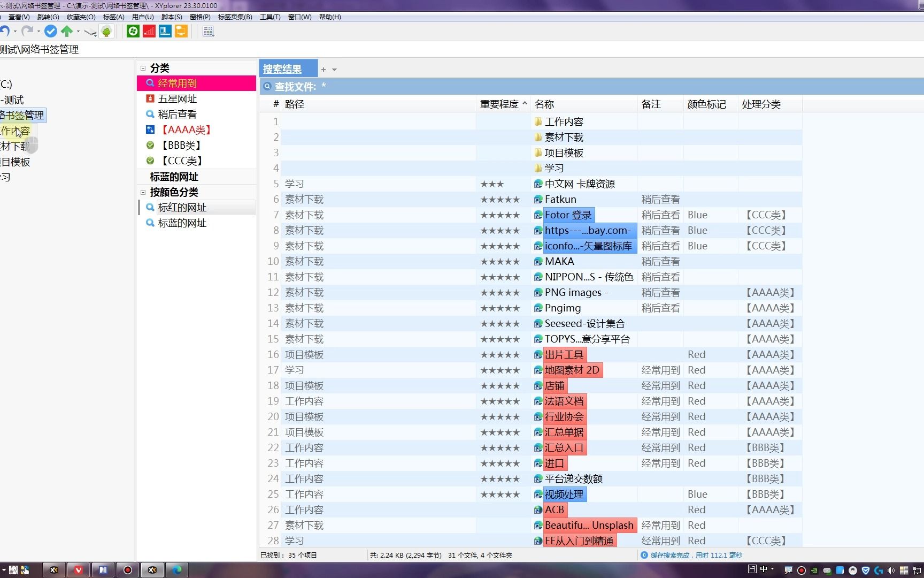Click the bold 标蓝的网址 category header
The image size is (924, 578).
pos(174,177)
